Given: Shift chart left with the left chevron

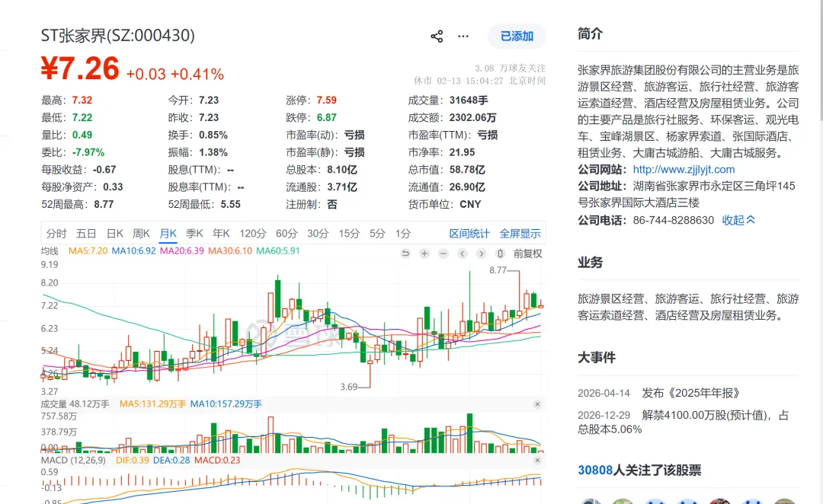Looking at the screenshot, I should [x=462, y=254].
